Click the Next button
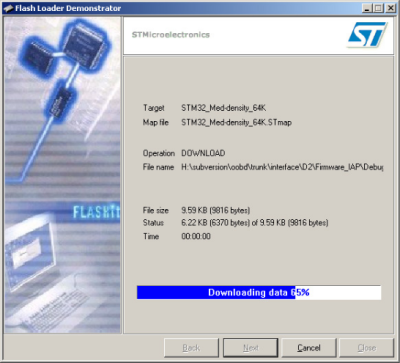400x363 pixels. 251,348
